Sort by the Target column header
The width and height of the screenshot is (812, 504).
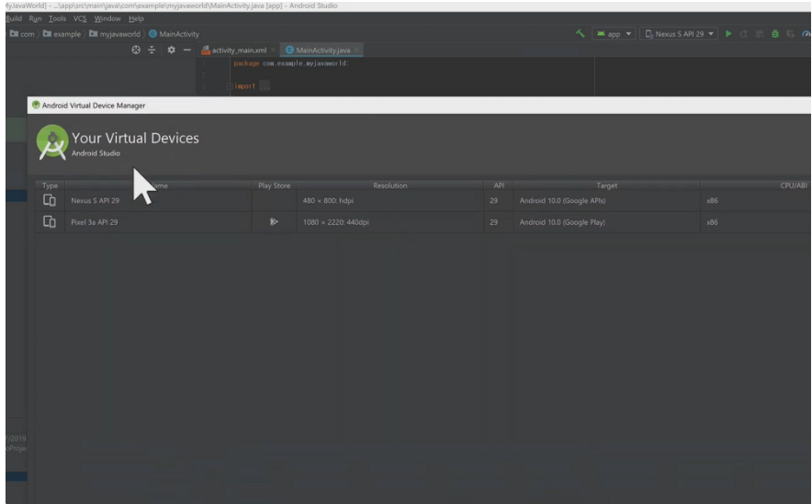tap(606, 185)
